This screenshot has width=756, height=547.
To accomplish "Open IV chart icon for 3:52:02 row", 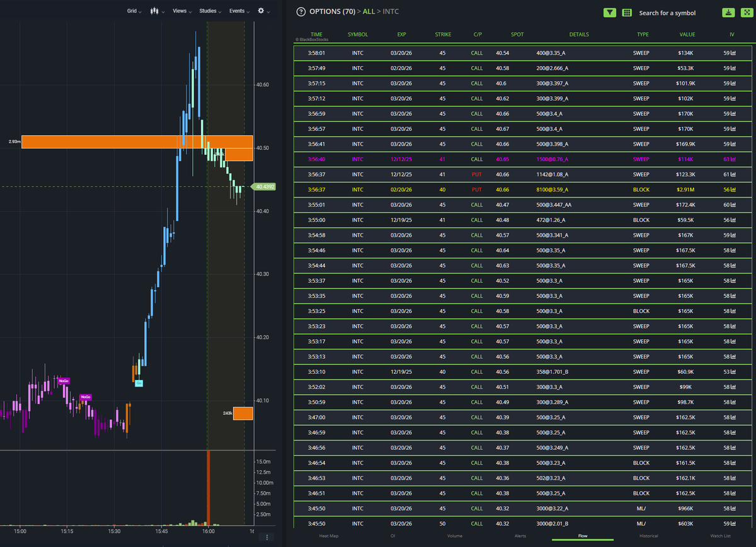I will pos(733,387).
